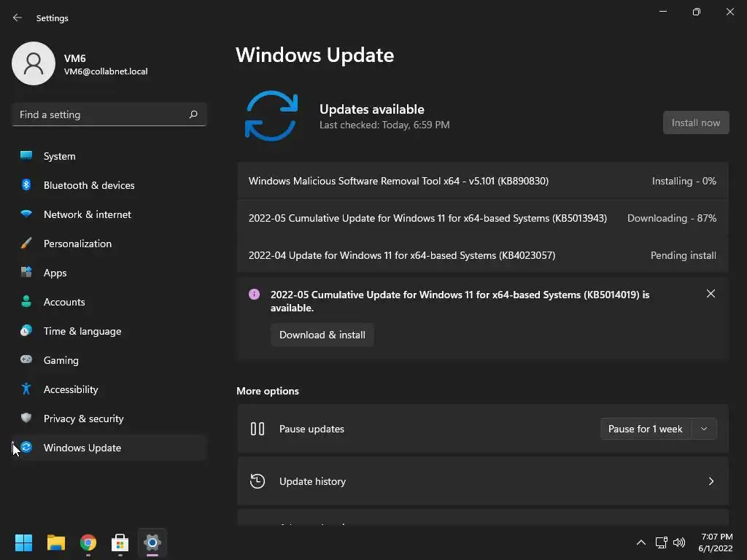Click the Pending install status text
The width and height of the screenshot is (747, 560).
pyautogui.click(x=683, y=255)
